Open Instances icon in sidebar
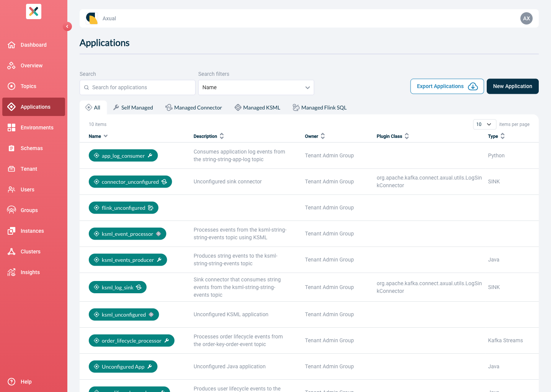Screen dimensions: 551x392 [11, 231]
